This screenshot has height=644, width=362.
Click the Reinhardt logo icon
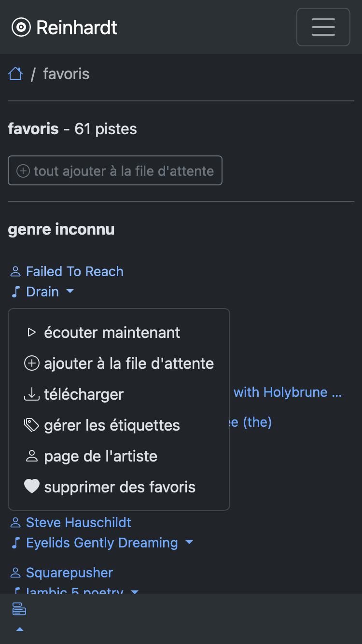pos(21,28)
